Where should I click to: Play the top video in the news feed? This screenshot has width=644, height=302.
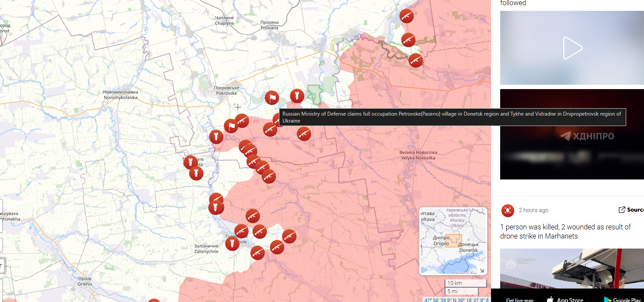coord(572,48)
